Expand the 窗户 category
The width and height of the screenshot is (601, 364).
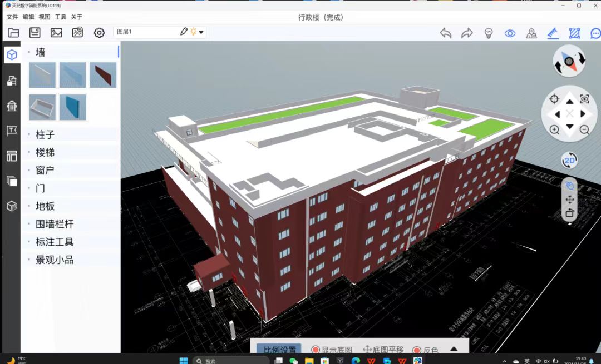point(45,171)
